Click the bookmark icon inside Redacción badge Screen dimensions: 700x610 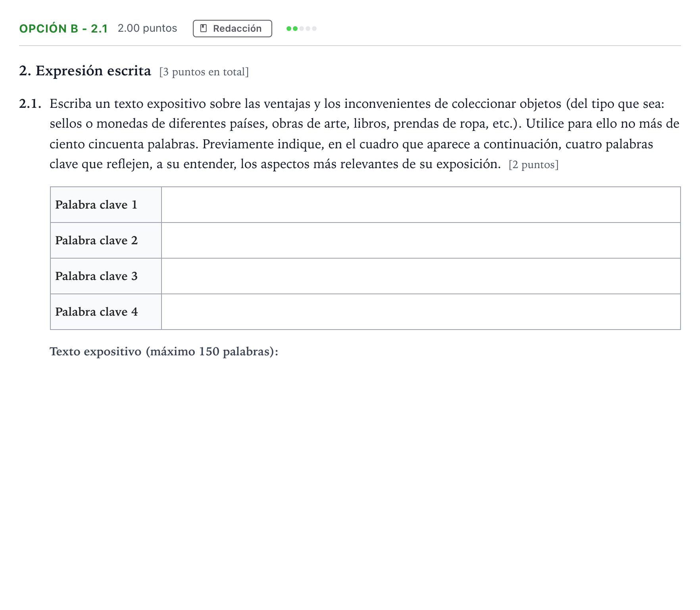tap(204, 29)
